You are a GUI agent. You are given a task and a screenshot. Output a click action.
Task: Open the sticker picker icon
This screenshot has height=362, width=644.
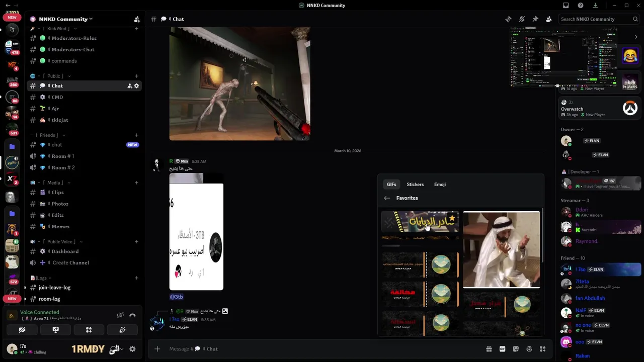click(x=516, y=349)
